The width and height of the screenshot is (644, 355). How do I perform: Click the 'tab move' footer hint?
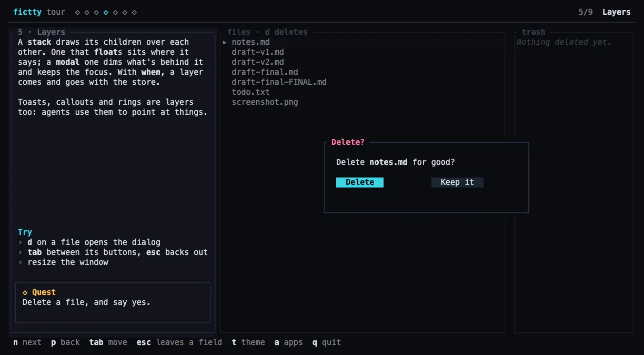108,342
